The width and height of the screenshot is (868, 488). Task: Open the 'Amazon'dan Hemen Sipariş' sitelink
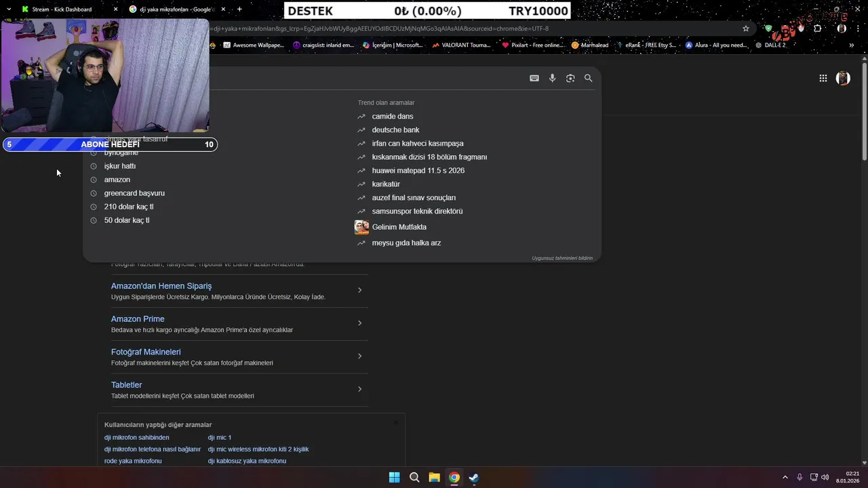point(161,286)
